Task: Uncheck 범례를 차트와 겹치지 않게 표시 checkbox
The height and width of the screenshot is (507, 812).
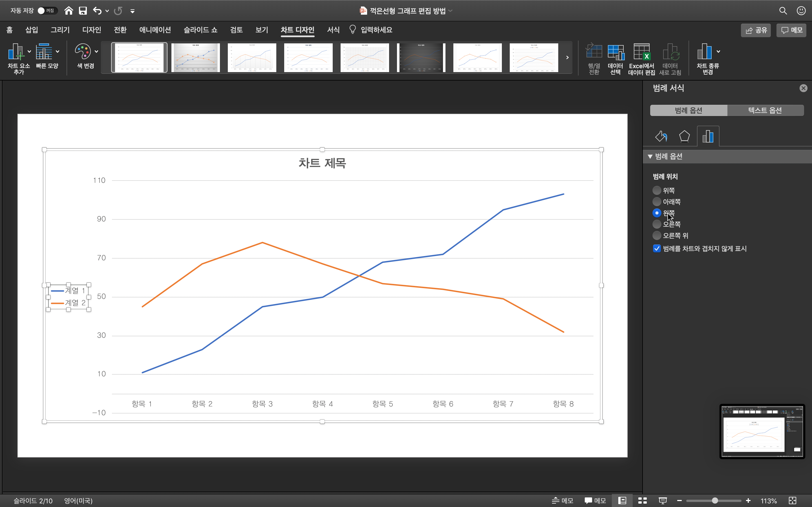Action: pos(657,248)
